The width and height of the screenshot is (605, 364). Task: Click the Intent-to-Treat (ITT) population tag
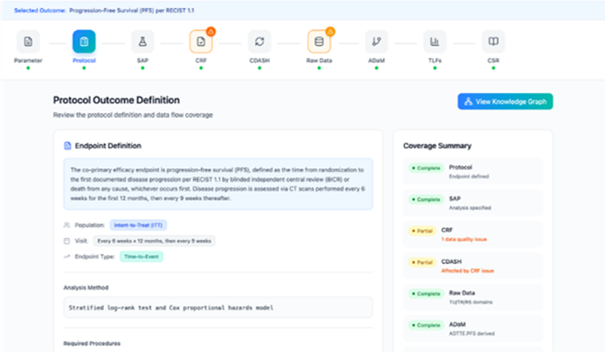pyautogui.click(x=137, y=225)
